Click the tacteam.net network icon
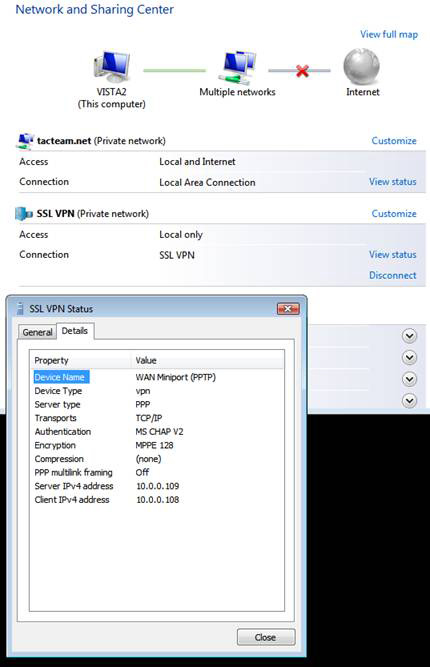430x667 pixels. [x=25, y=141]
